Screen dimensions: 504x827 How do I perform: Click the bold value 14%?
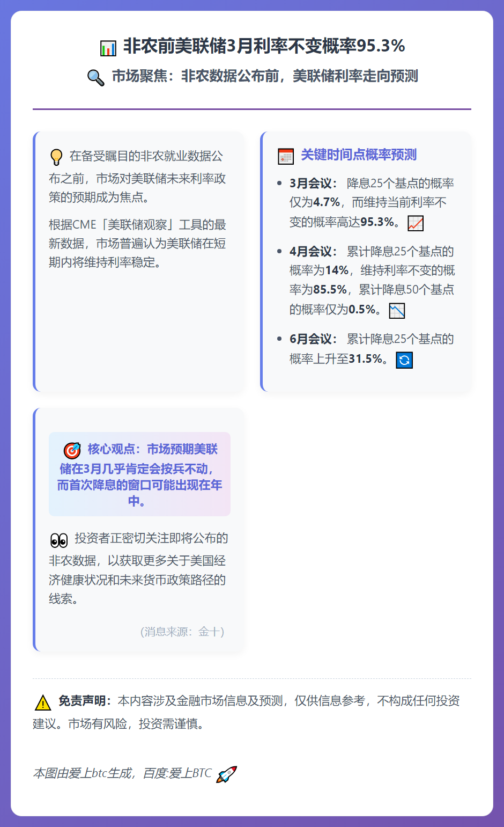(337, 270)
